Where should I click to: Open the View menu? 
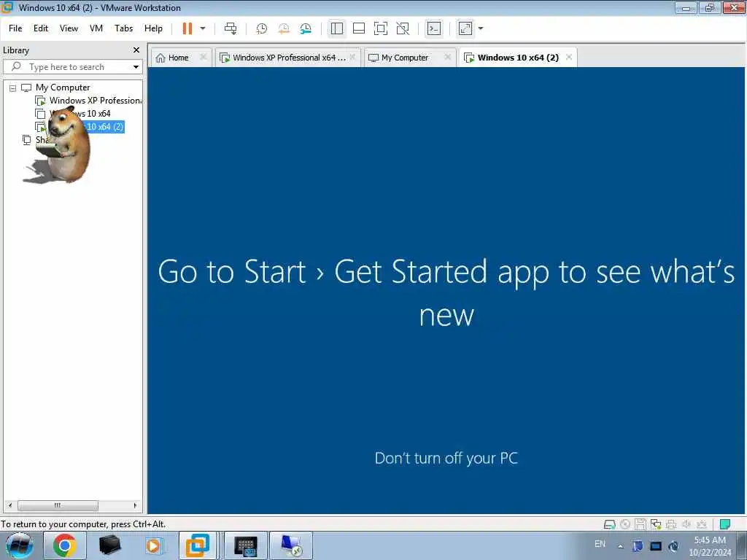click(69, 28)
